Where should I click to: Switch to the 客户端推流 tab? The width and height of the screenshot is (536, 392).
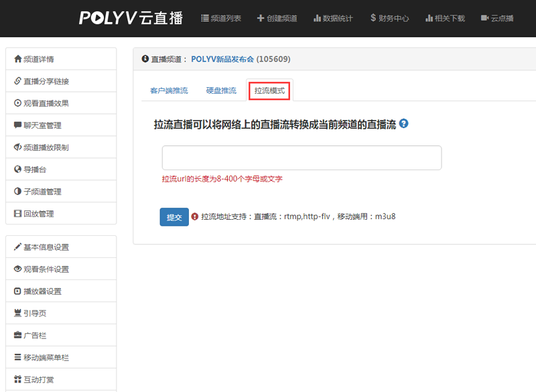pyautogui.click(x=169, y=90)
